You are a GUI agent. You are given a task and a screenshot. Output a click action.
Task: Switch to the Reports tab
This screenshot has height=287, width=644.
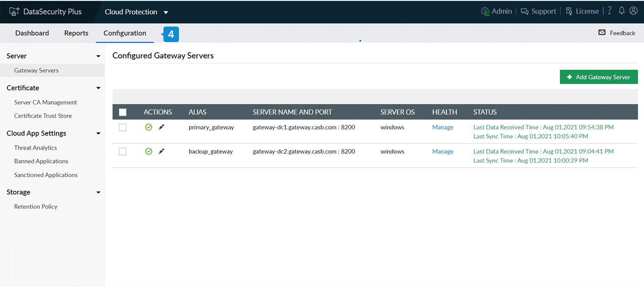(76, 33)
